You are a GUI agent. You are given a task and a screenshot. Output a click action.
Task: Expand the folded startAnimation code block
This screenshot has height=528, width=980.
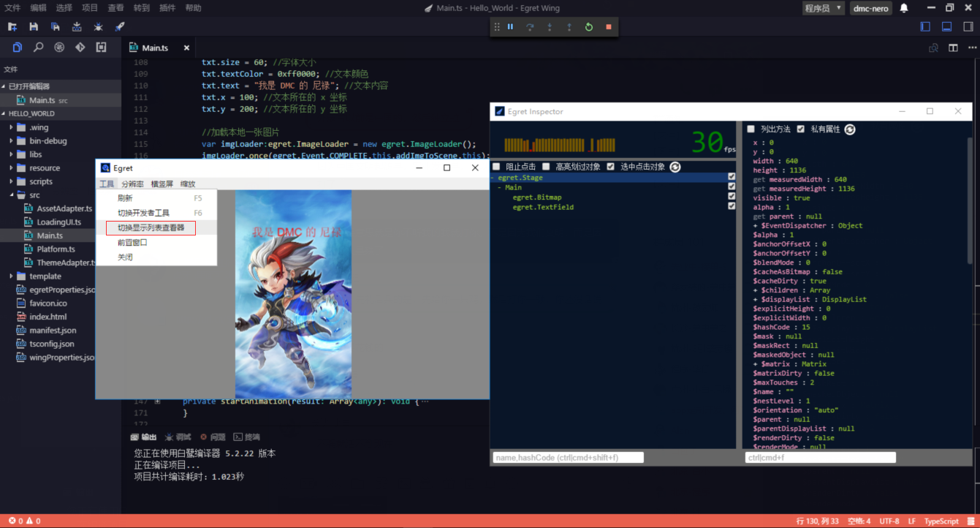click(157, 401)
